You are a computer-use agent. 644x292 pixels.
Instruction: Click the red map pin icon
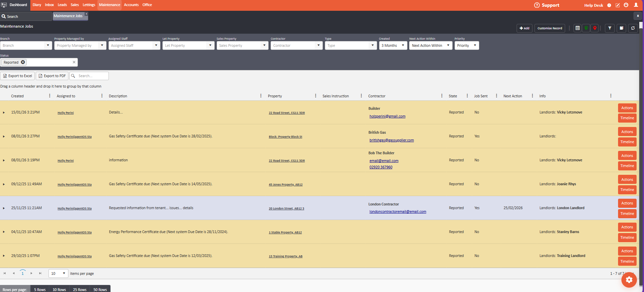tap(595, 28)
